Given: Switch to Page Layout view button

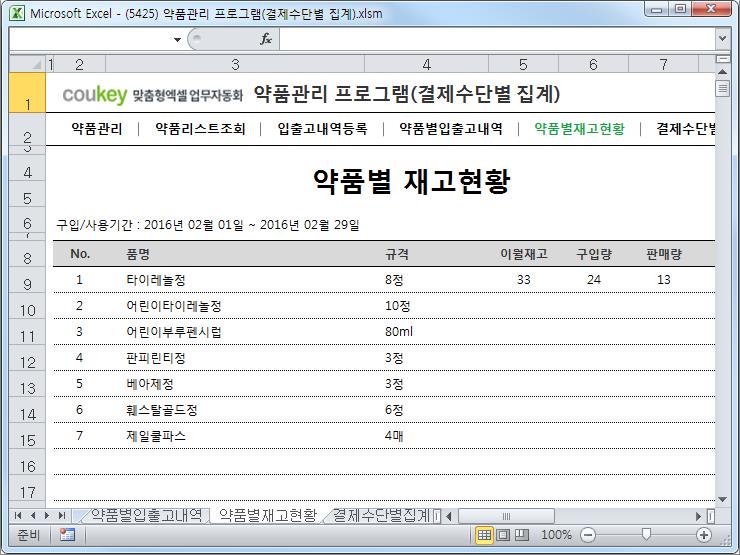Looking at the screenshot, I should click(503, 535).
